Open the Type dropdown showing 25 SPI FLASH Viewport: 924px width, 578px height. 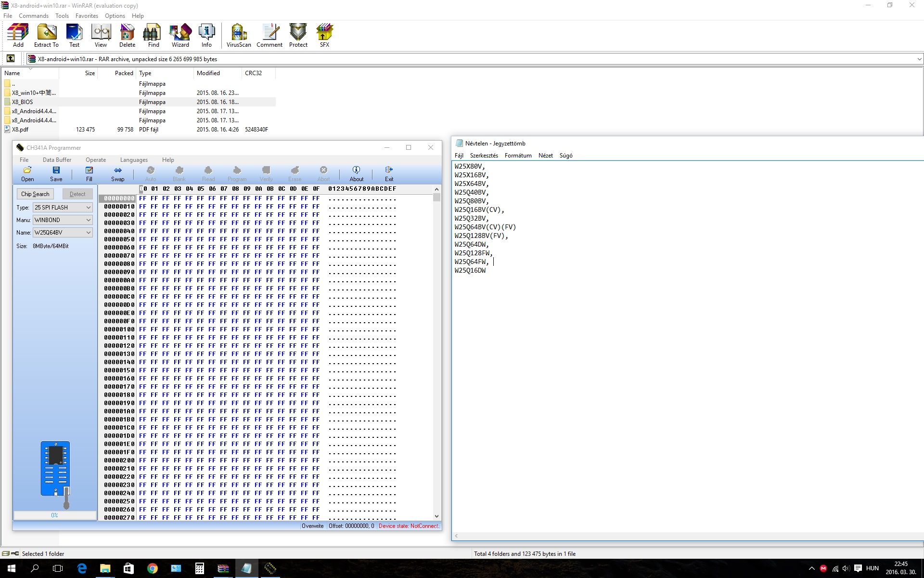click(63, 207)
